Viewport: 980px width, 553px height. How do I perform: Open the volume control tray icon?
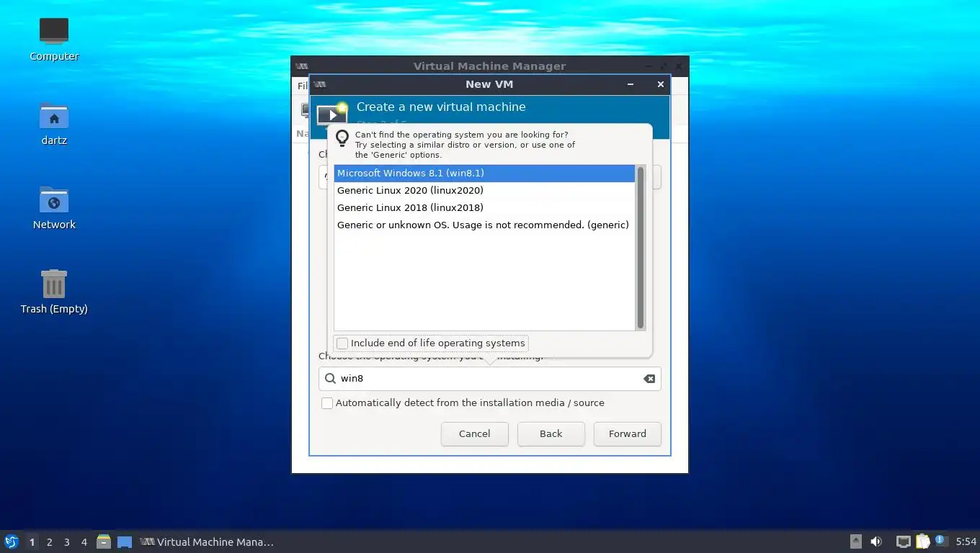click(876, 541)
